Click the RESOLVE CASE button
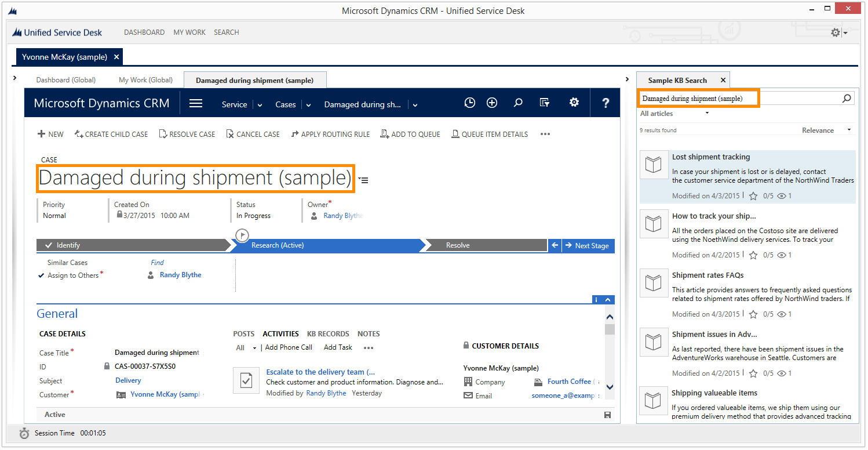The height and width of the screenshot is (450, 868). (x=187, y=134)
